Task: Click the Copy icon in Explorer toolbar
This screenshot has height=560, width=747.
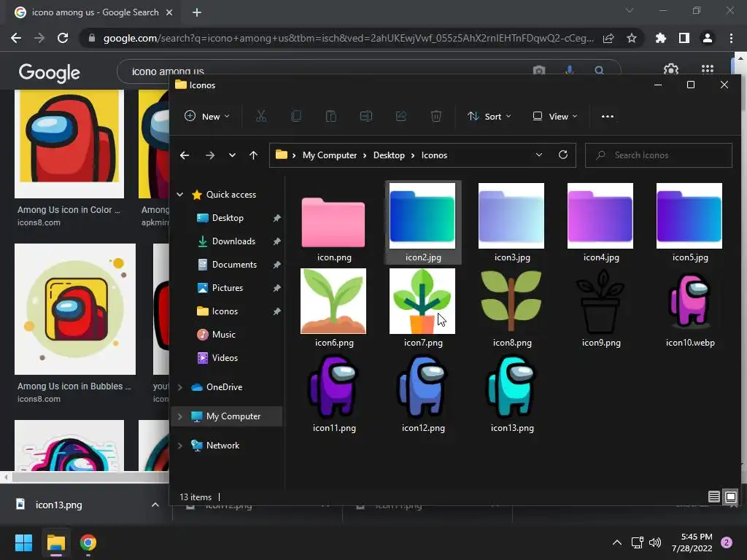Action: coord(296,116)
